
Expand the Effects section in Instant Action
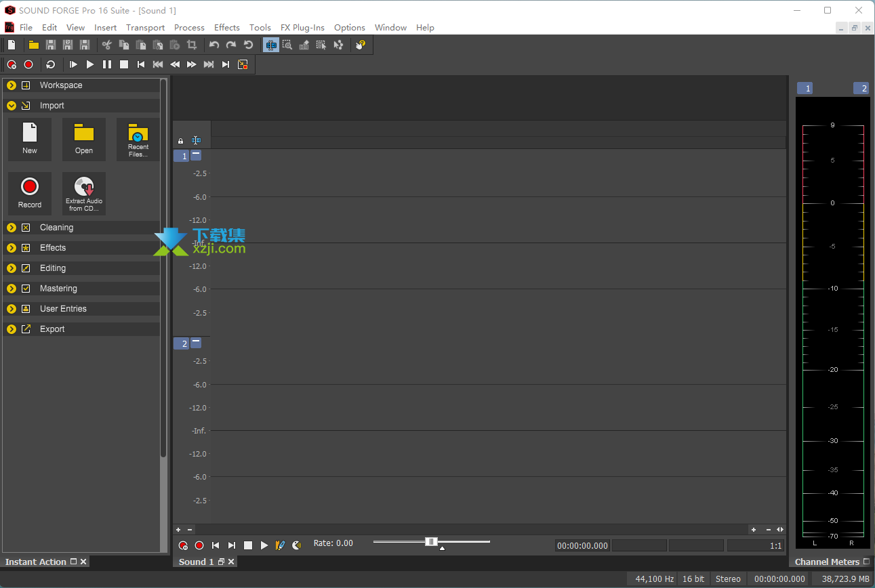click(x=12, y=248)
